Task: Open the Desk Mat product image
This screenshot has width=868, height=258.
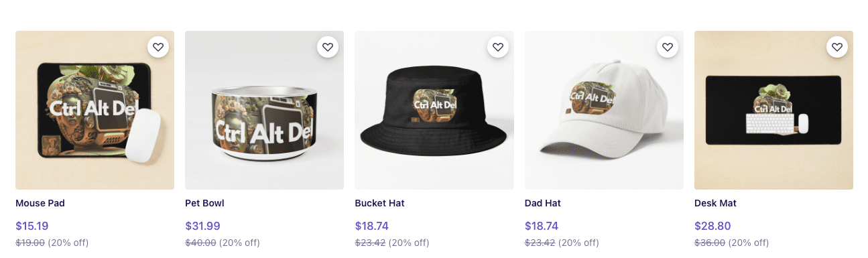Action: click(773, 110)
